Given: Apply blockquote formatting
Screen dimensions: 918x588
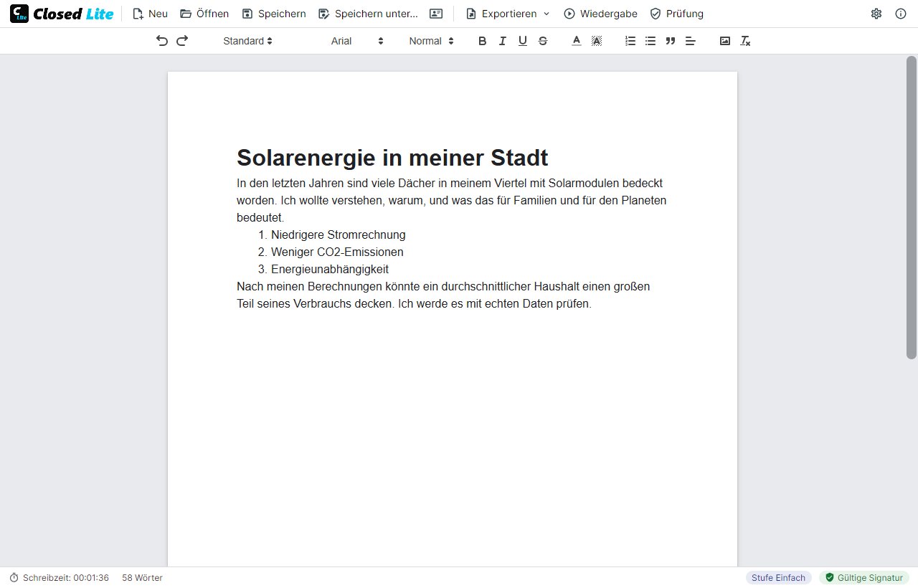Looking at the screenshot, I should pyautogui.click(x=671, y=41).
